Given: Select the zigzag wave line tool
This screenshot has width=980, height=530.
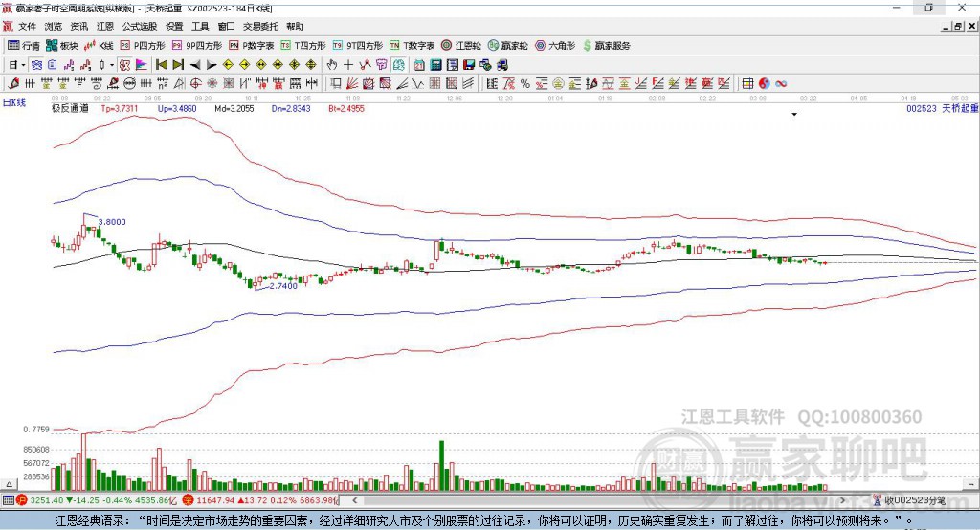Looking at the screenshot, I should pos(417,83).
